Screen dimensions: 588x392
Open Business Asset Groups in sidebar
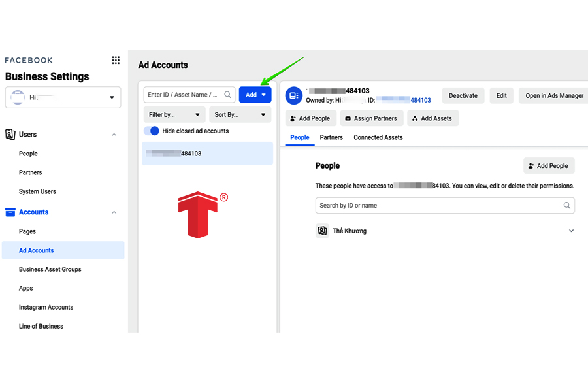pos(50,269)
